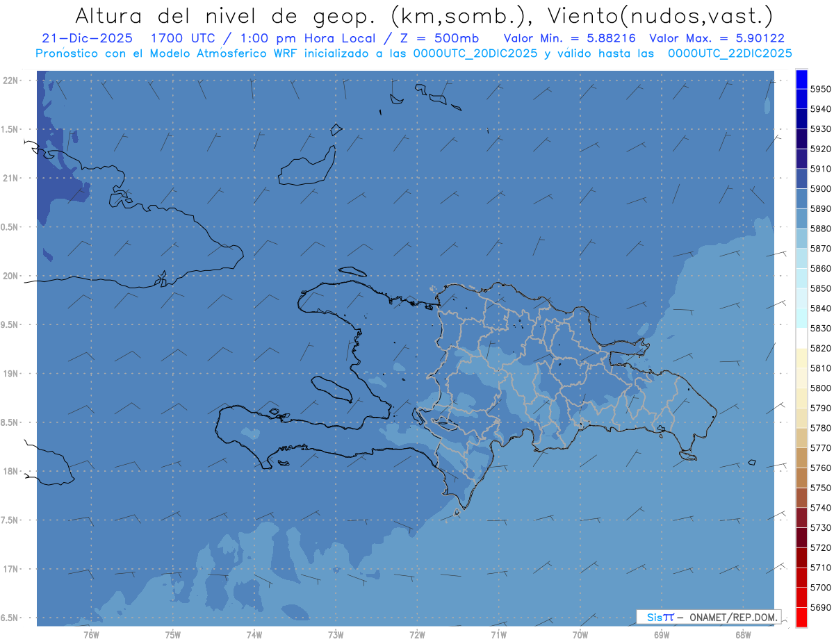
Task: Pick the dark red legend swatch between 5730 and 5720
Action: pos(801,538)
